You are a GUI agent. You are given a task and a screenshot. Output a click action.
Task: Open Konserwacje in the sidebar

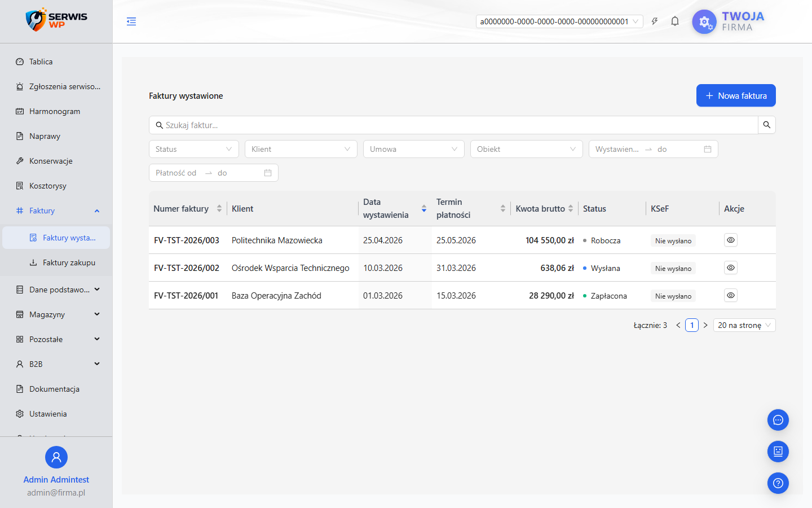pos(56,161)
